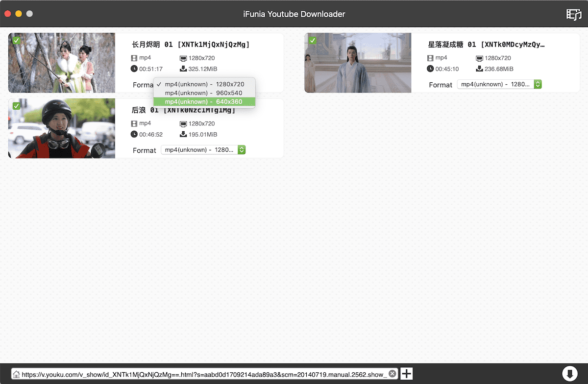Open the video converter icon at top right
Screen dimensions: 588x384
(x=573, y=14)
